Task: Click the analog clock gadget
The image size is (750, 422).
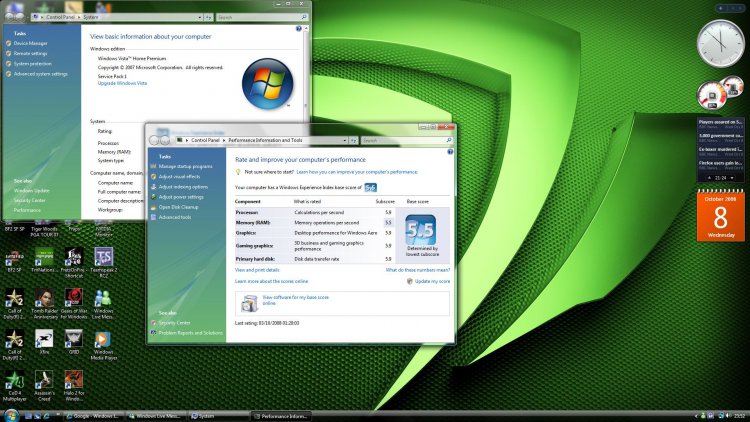Action: [x=720, y=44]
